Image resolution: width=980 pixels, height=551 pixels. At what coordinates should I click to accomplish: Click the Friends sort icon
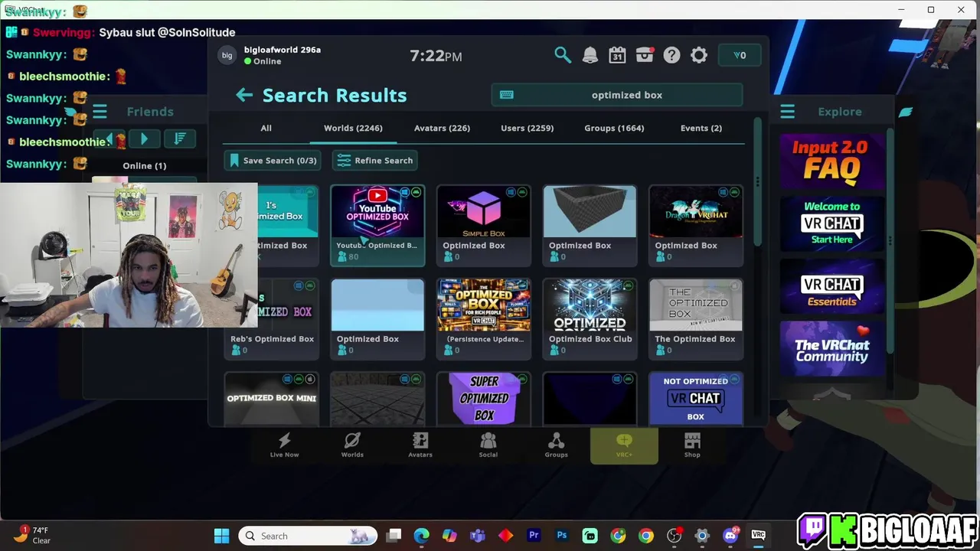tap(180, 139)
